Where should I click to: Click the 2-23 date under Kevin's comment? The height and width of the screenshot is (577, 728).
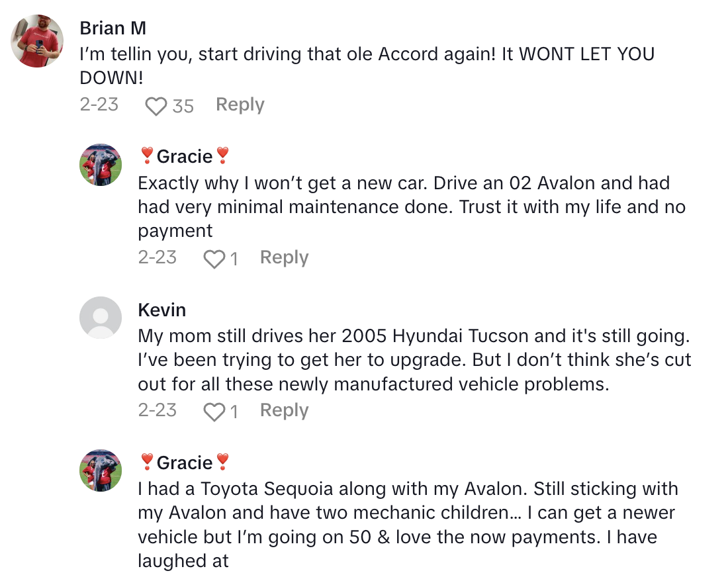(x=158, y=410)
